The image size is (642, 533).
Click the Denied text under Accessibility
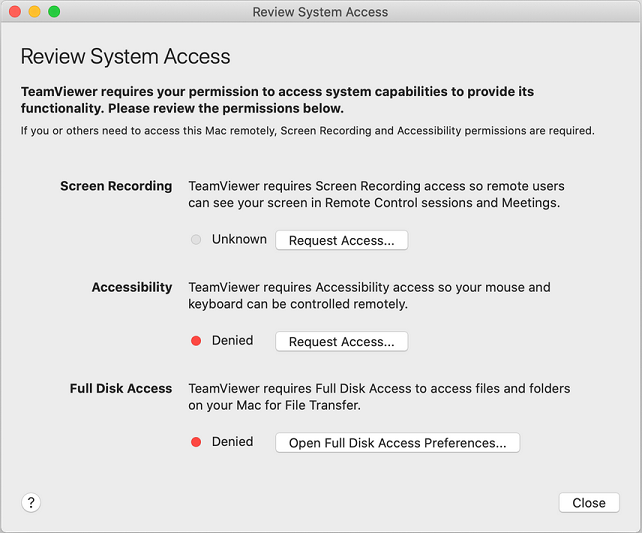click(232, 341)
